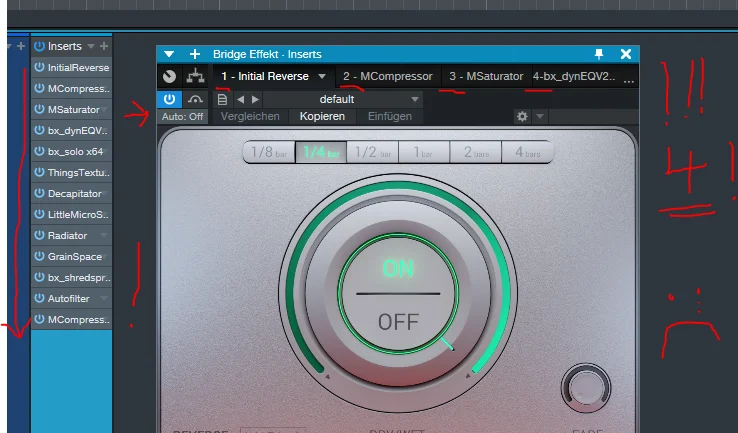The height and width of the screenshot is (433, 738).
Task: Toggle power icon of bx_shredspr insert
Action: (39, 277)
